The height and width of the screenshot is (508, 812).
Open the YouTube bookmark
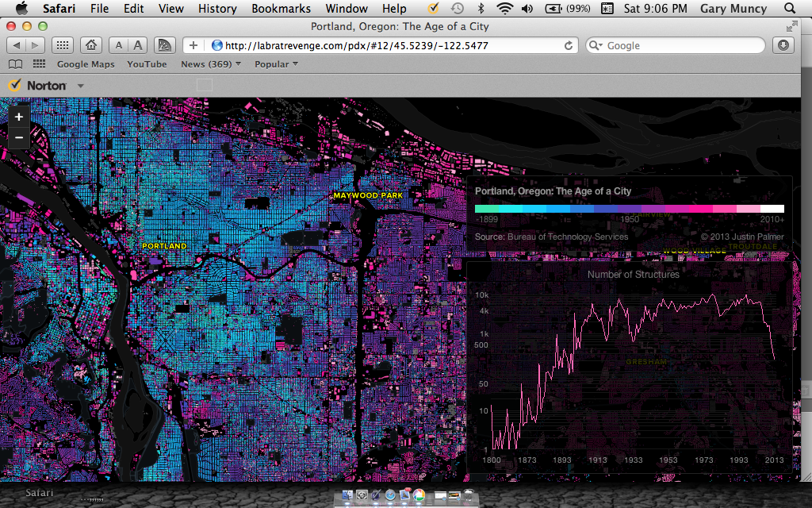point(147,64)
